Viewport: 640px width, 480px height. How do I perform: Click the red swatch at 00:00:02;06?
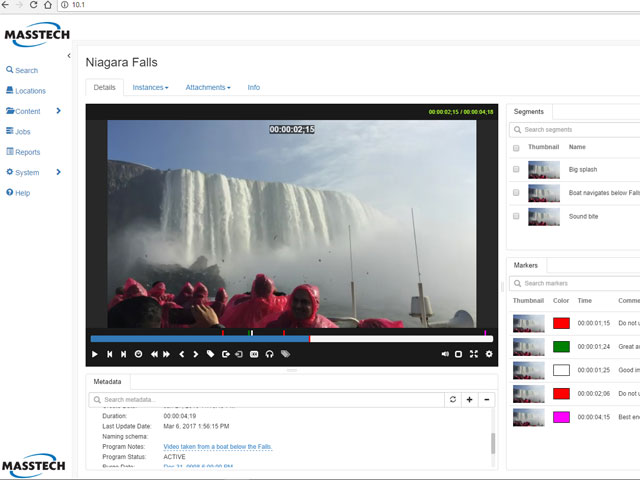(x=561, y=393)
